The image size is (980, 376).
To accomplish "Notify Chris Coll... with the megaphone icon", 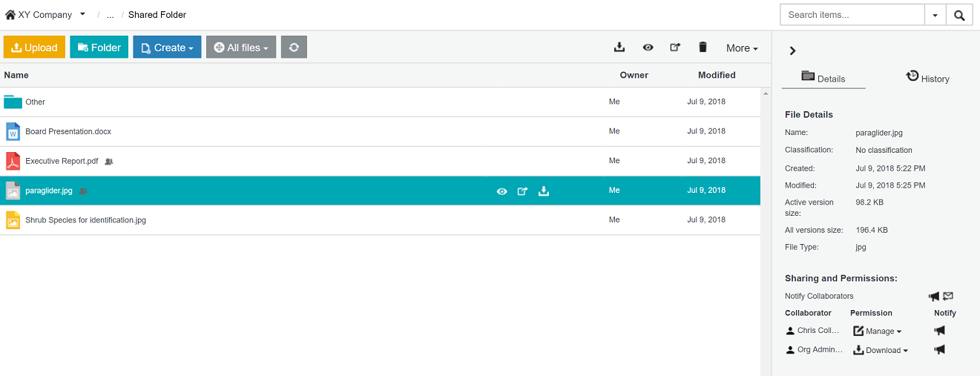I will pos(939,331).
